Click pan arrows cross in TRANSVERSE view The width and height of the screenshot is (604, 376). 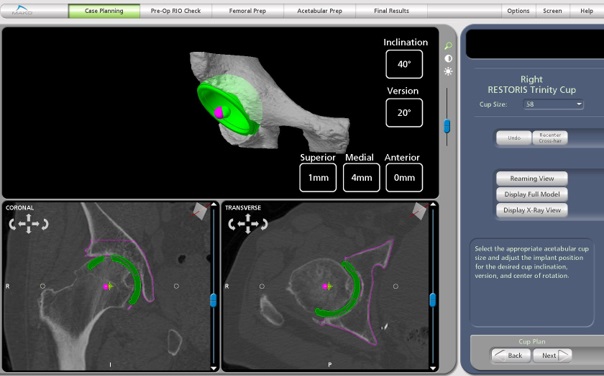[248, 224]
